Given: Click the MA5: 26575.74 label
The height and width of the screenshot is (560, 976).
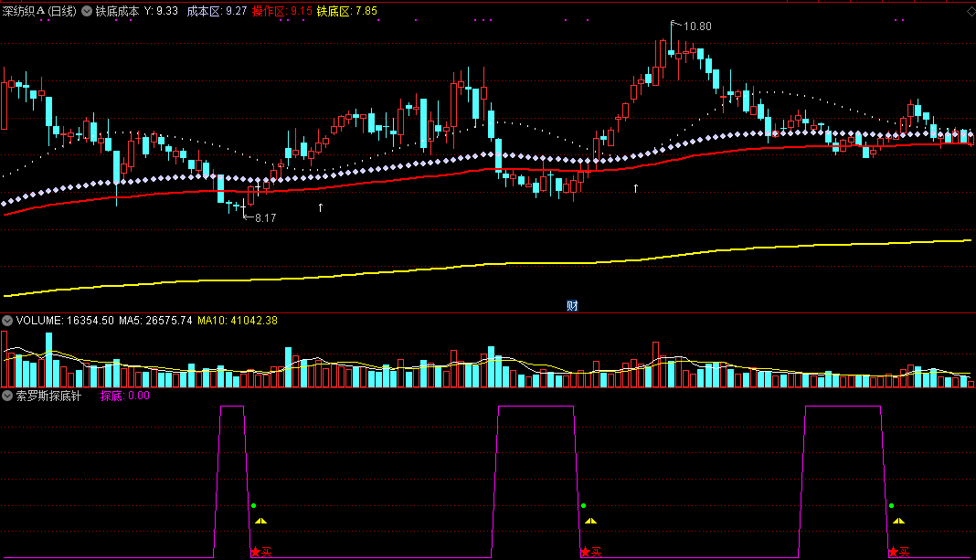Looking at the screenshot, I should pos(155,321).
